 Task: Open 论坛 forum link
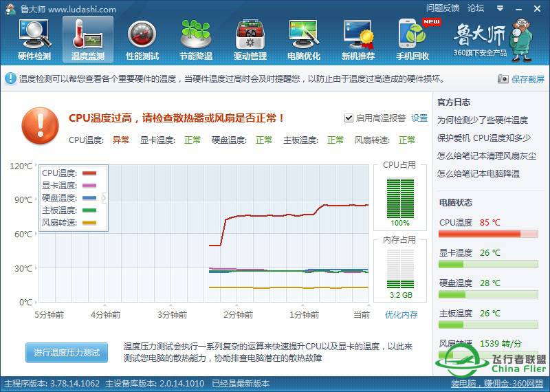[476, 8]
